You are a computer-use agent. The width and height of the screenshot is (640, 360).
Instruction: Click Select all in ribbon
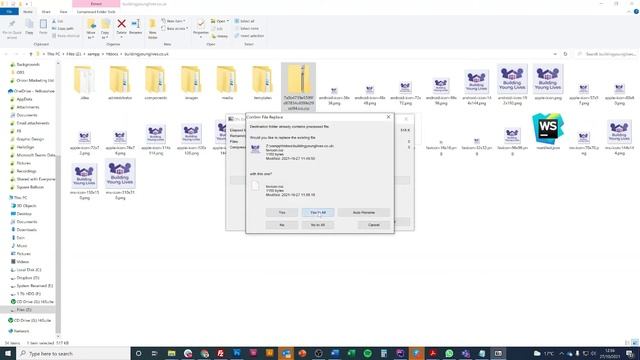click(x=244, y=21)
